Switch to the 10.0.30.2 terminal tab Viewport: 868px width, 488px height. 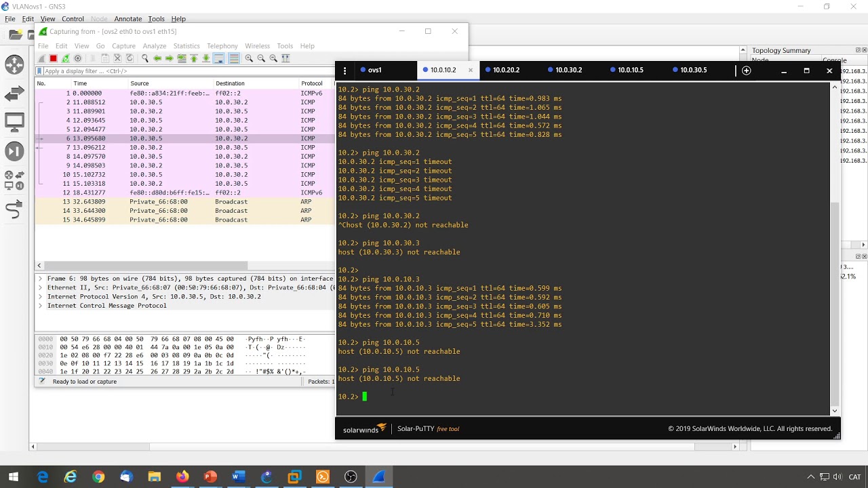click(568, 70)
